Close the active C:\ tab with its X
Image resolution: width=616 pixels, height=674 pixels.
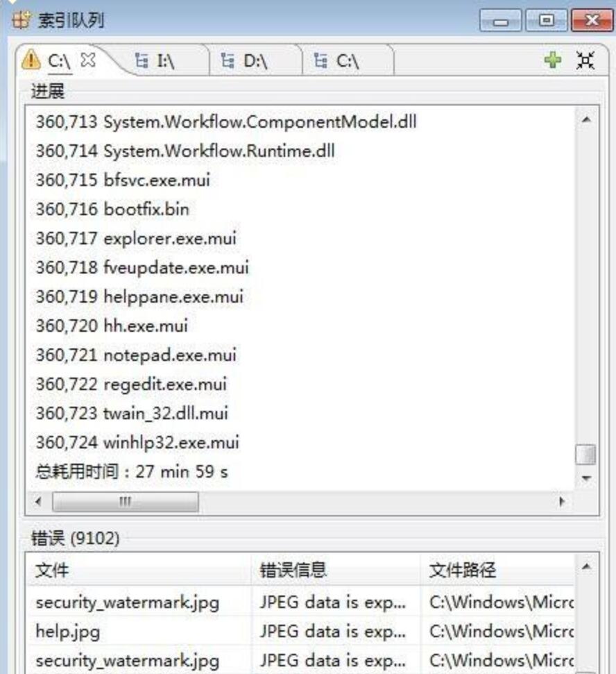coord(87,60)
